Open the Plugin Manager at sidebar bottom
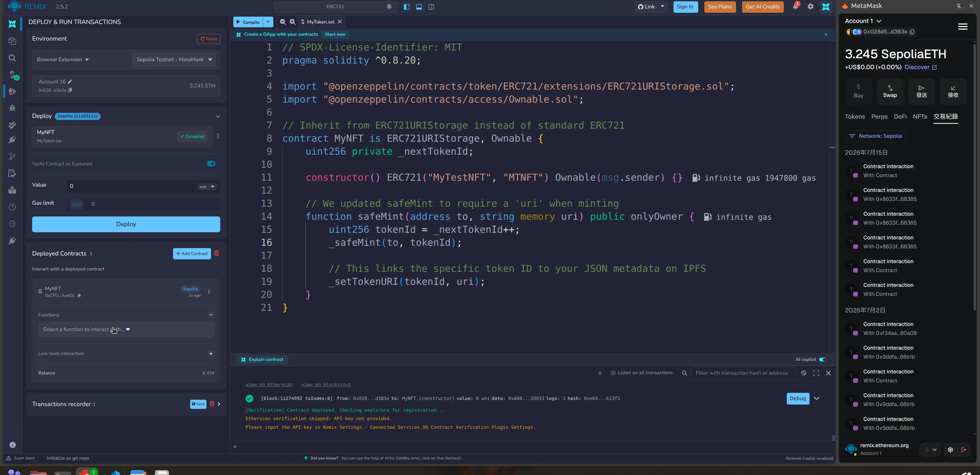Screen dimensions: 980x475 12,240
